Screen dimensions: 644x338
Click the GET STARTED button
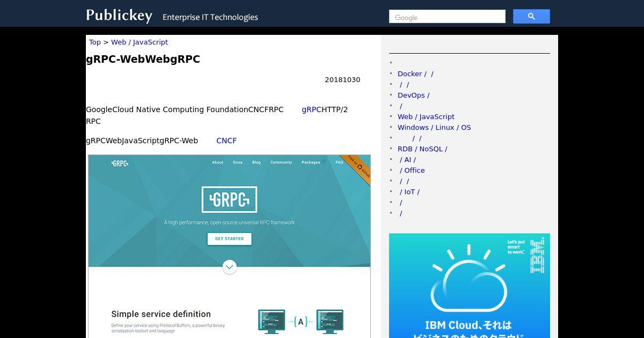coord(230,239)
